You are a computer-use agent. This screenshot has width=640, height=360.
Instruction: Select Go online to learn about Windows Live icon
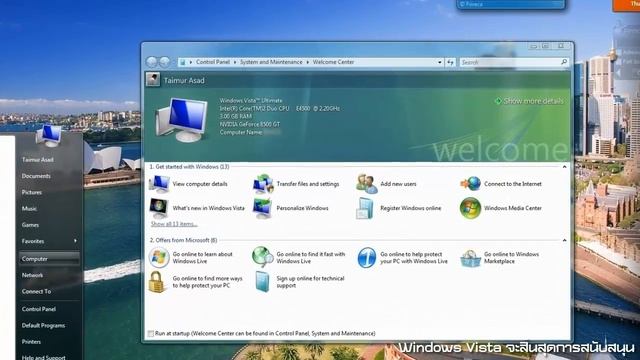(159, 258)
